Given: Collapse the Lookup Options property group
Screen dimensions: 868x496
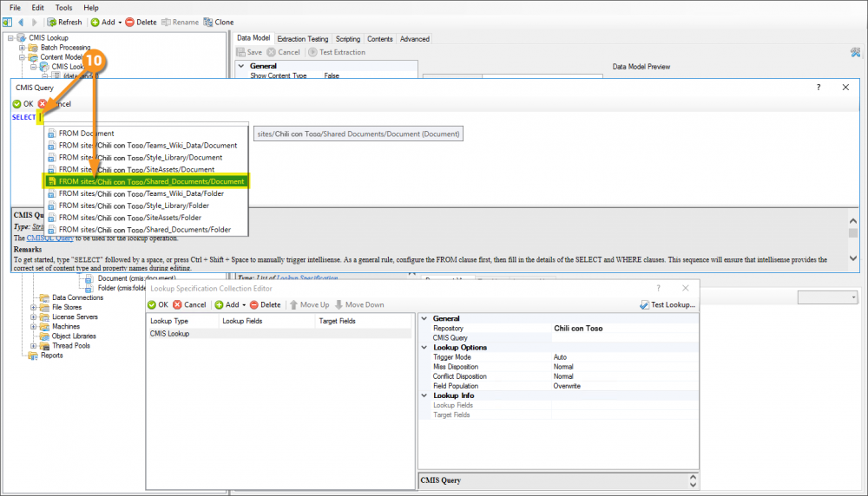Looking at the screenshot, I should [424, 348].
